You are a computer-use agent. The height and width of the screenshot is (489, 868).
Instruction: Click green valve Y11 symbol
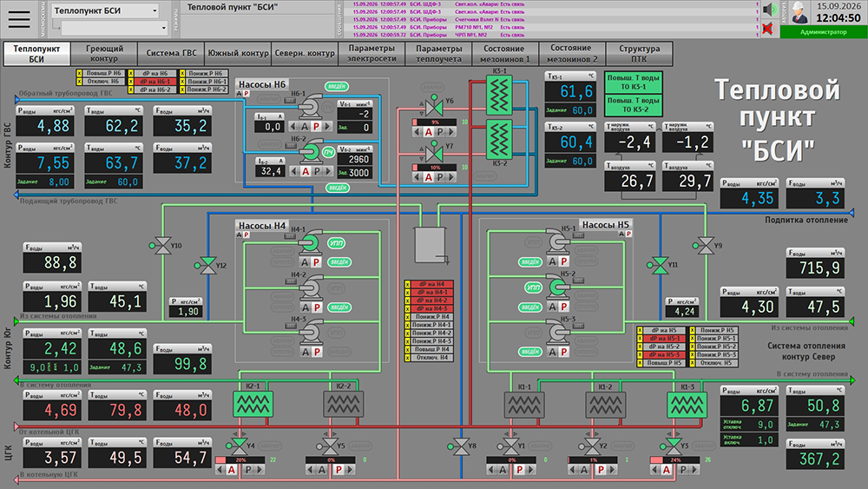point(659,265)
